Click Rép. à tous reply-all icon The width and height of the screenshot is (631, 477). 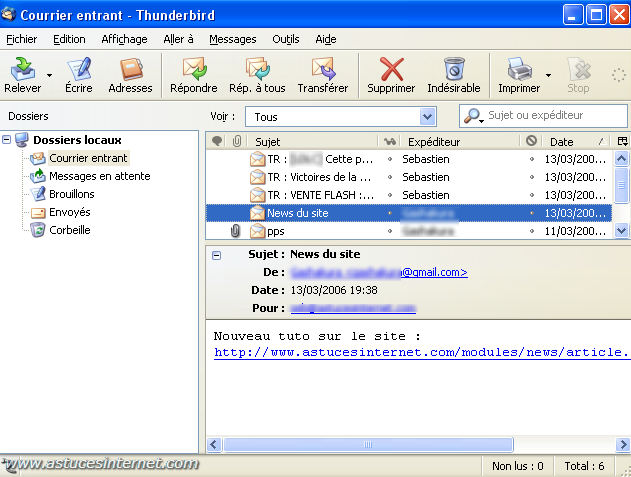click(257, 75)
